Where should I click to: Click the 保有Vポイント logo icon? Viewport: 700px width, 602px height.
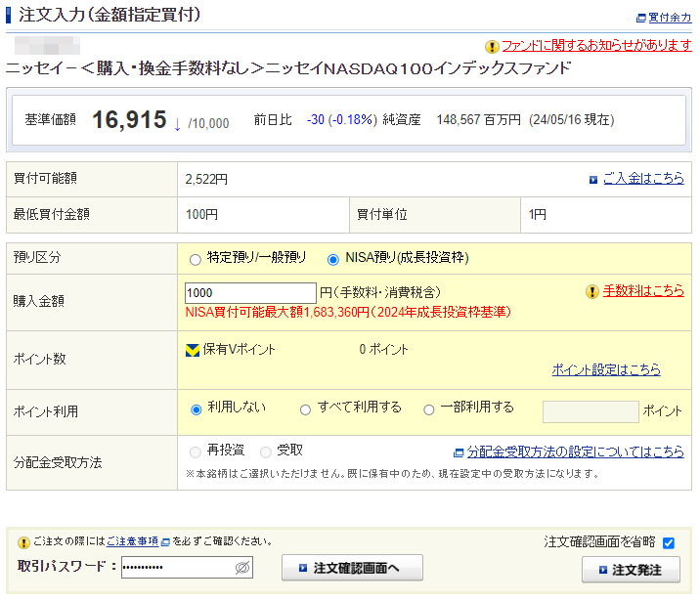193,350
